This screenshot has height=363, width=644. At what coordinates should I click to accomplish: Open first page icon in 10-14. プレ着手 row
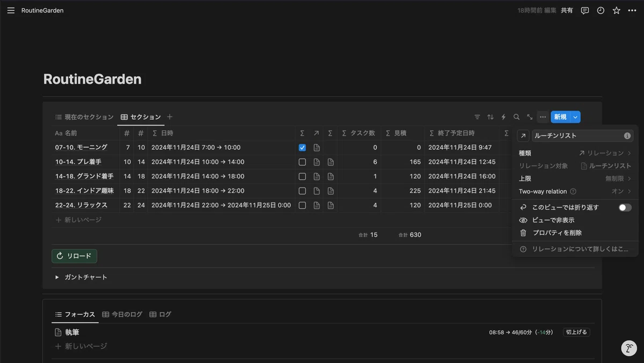(317, 162)
